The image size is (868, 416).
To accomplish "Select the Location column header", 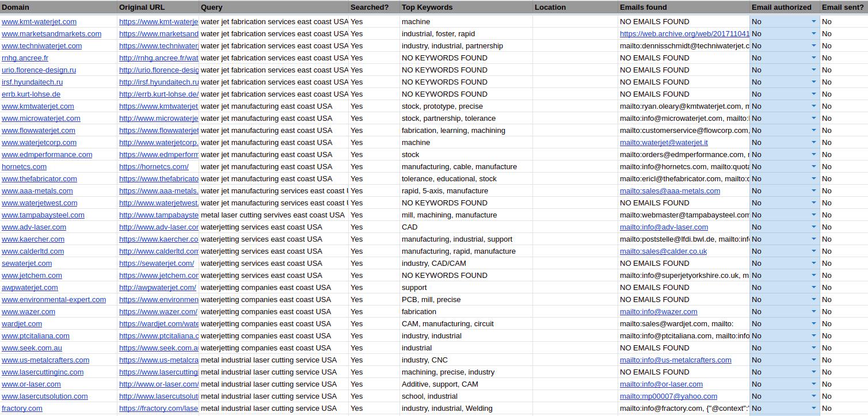I will coord(576,7).
